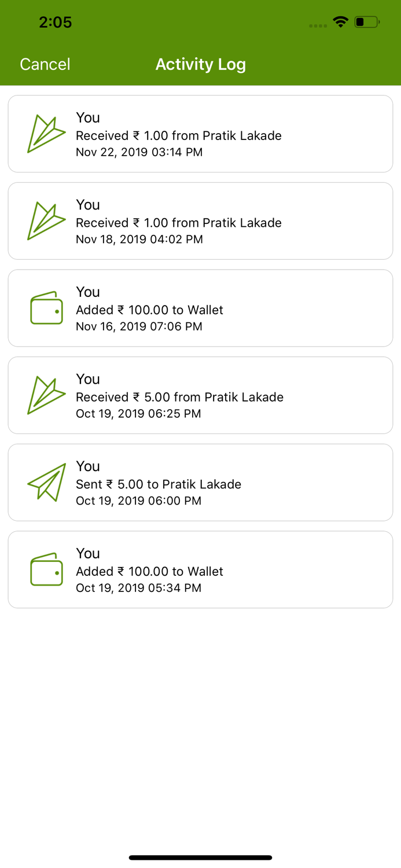This screenshot has width=401, height=868.
Task: Open Sent ₹ 5.00 to Pratik Lakade text
Action: [159, 484]
